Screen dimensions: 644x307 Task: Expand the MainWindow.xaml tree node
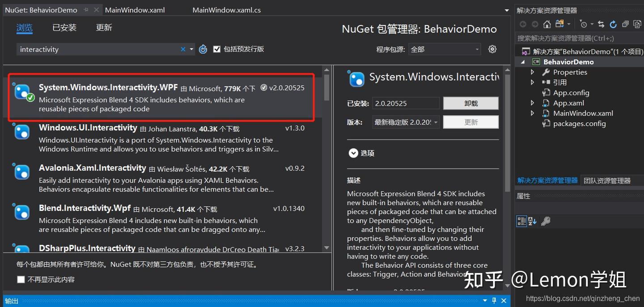533,113
